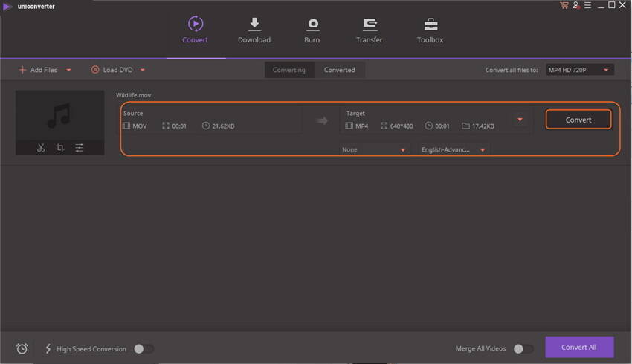The width and height of the screenshot is (632, 364).
Task: Open the shopping cart icon
Action: [564, 5]
